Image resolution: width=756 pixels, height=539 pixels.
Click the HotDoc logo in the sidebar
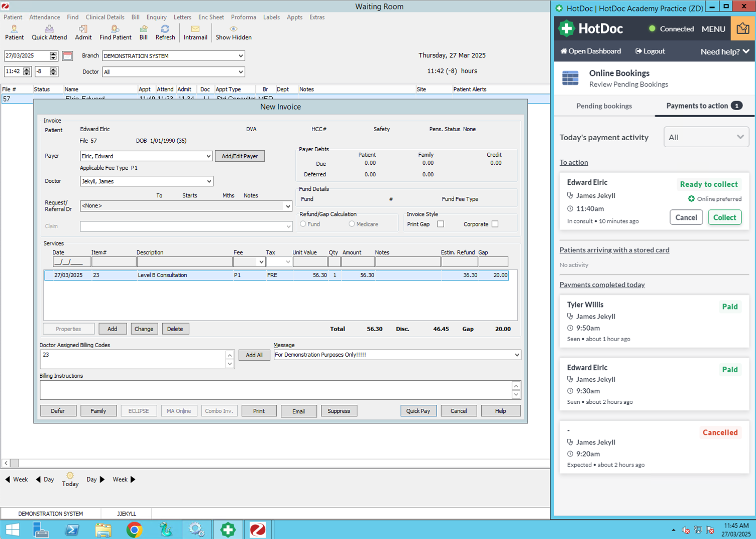click(x=591, y=29)
